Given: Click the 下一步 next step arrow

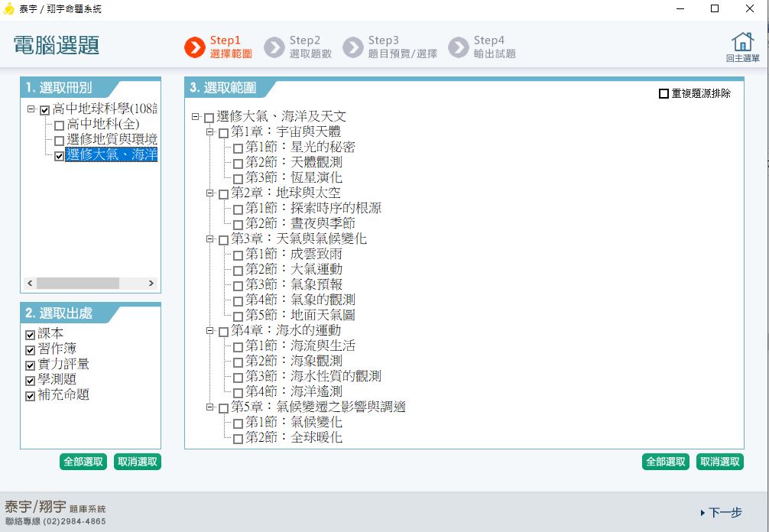Looking at the screenshot, I should (x=720, y=512).
